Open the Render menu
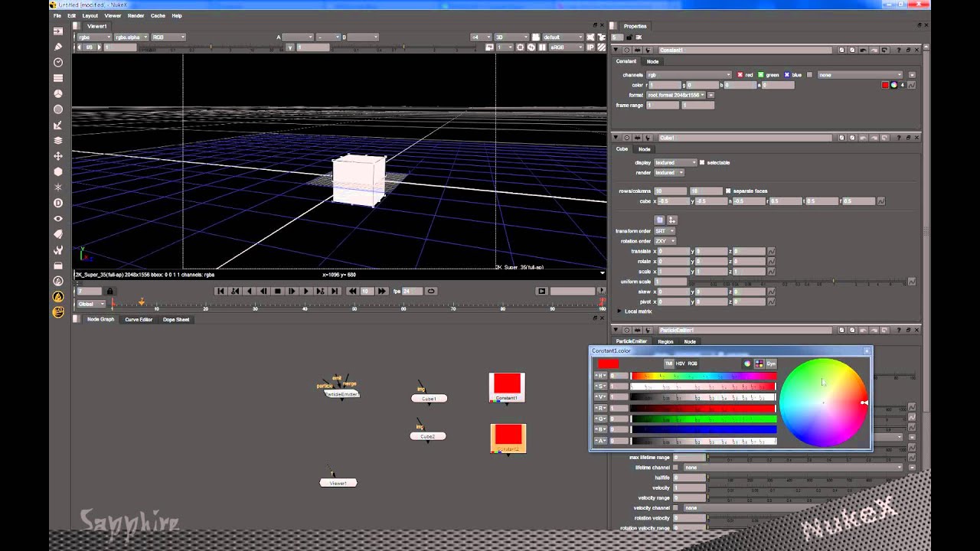The image size is (980, 551). tap(136, 15)
